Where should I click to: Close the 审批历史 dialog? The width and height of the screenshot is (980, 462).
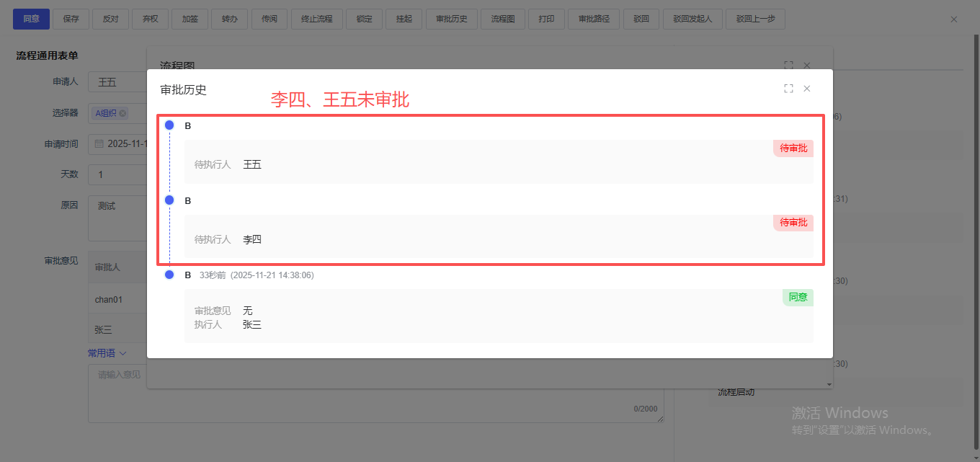click(807, 89)
